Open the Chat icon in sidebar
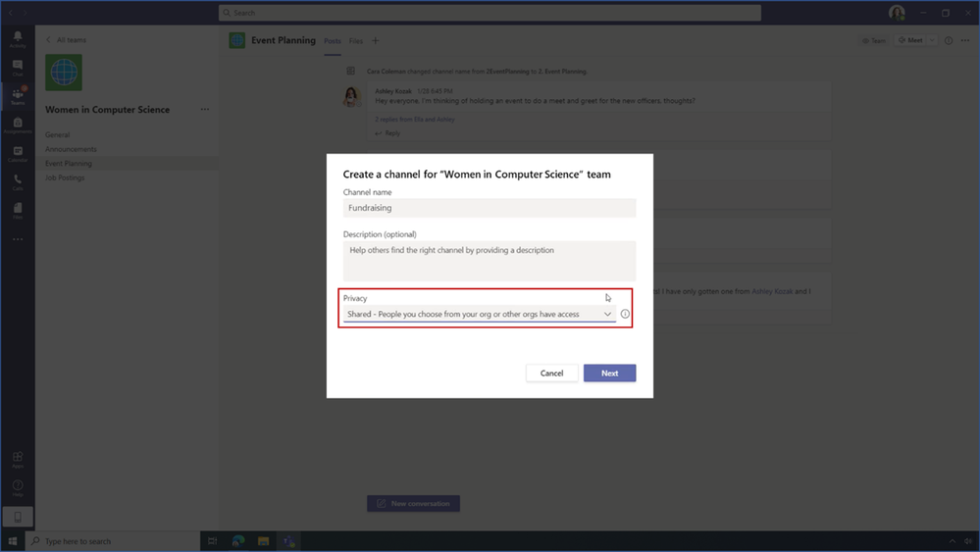The width and height of the screenshot is (980, 552). click(18, 68)
